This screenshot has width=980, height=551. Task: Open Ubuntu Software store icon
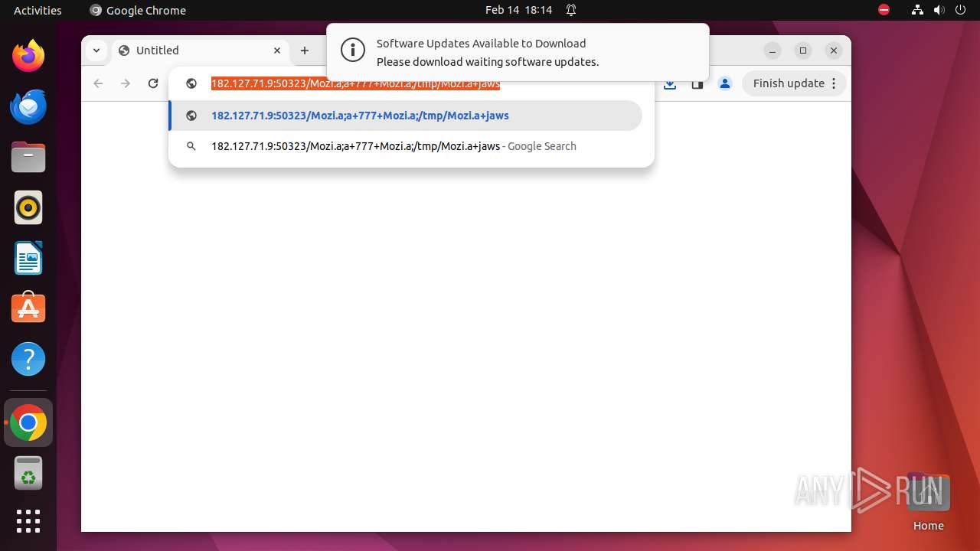[28, 308]
